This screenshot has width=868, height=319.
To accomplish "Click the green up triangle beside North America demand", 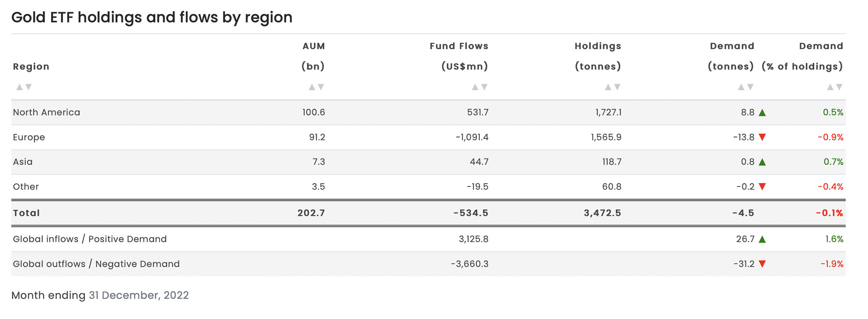I will [x=762, y=113].
